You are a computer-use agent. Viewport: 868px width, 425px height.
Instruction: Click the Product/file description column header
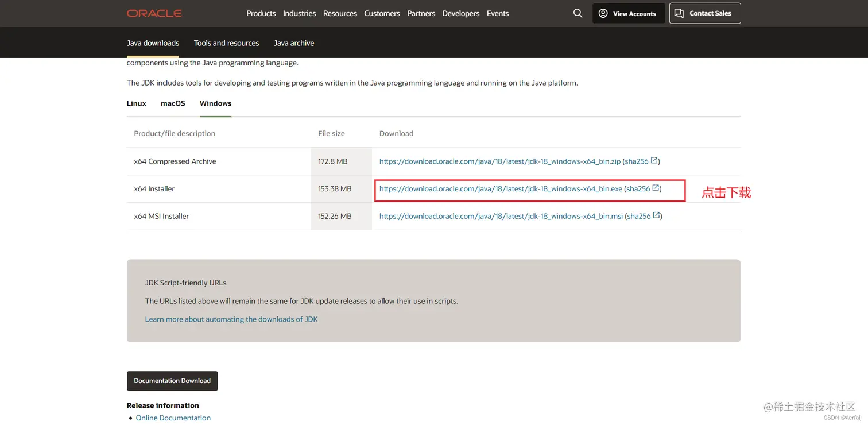pos(175,133)
